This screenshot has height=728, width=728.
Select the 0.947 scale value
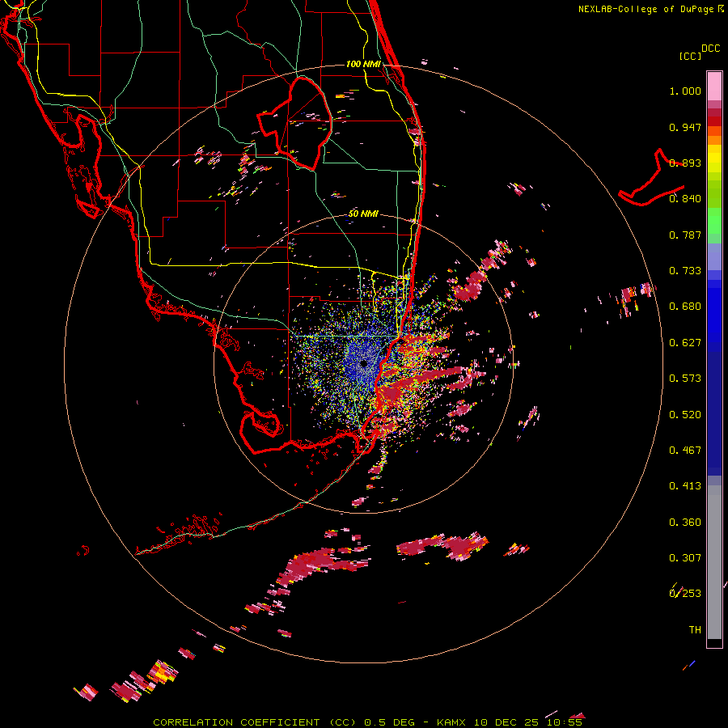click(x=685, y=127)
